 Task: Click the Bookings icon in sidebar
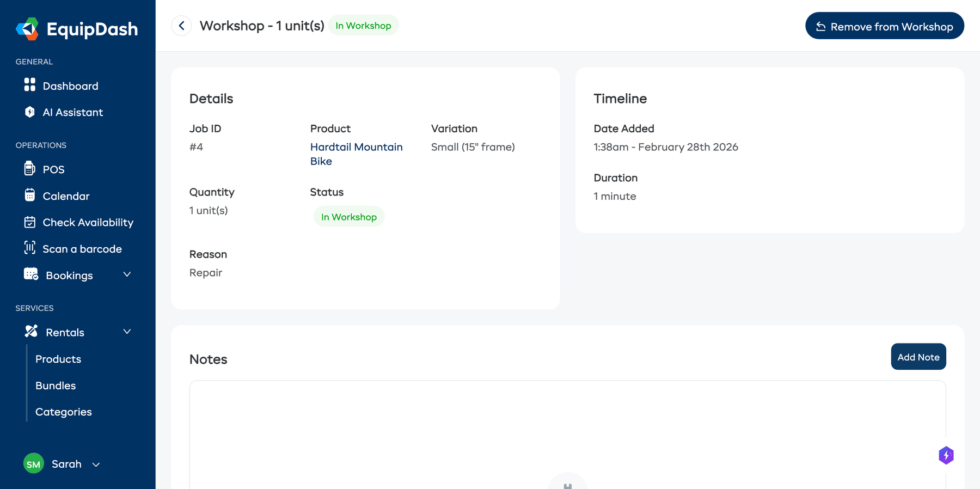(31, 274)
